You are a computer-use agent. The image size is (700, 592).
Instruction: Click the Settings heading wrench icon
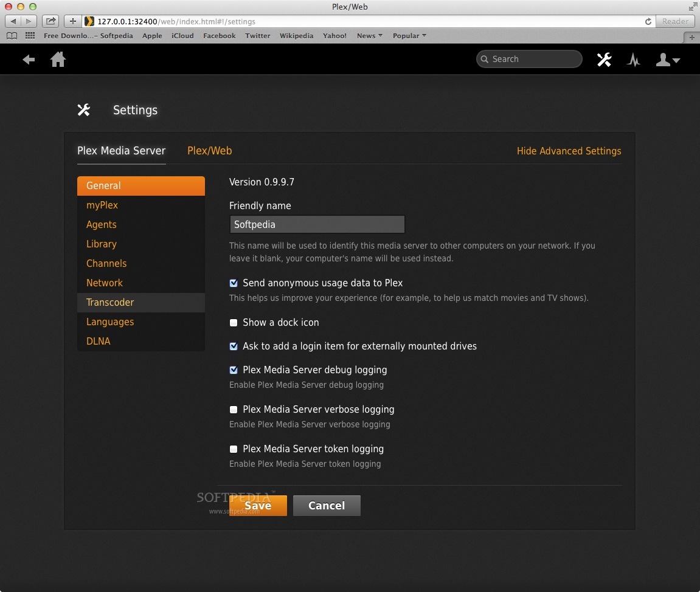pyautogui.click(x=84, y=110)
